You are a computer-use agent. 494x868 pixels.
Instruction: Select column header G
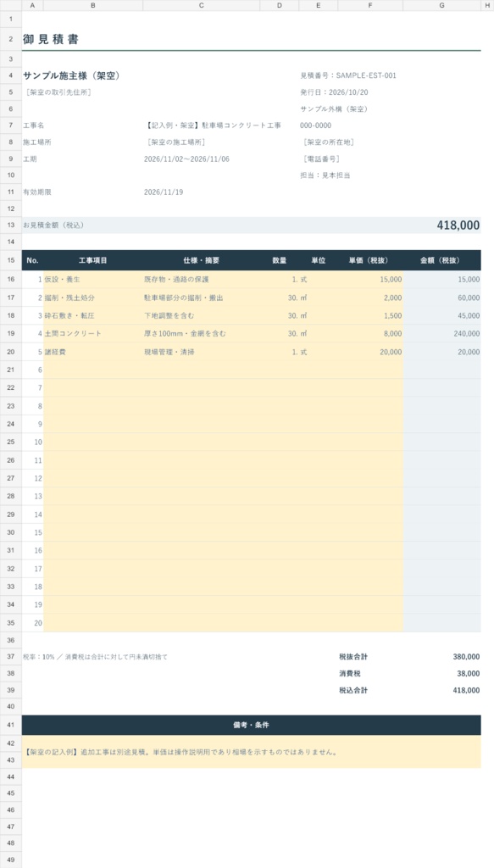click(442, 5)
